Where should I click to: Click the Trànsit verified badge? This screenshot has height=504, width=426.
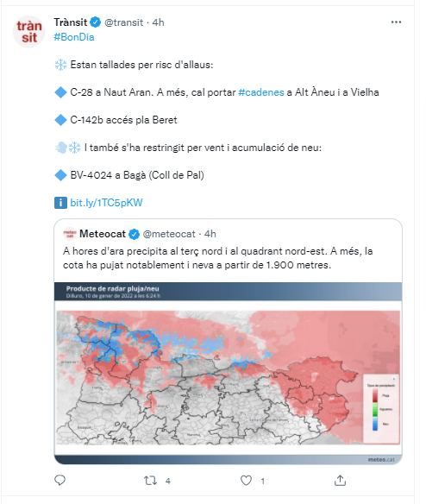(x=96, y=22)
